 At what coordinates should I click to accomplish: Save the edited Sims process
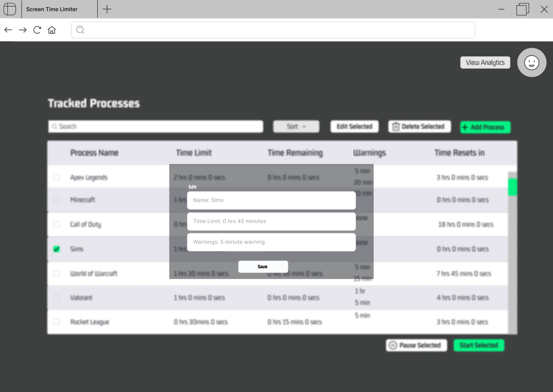[x=263, y=267]
